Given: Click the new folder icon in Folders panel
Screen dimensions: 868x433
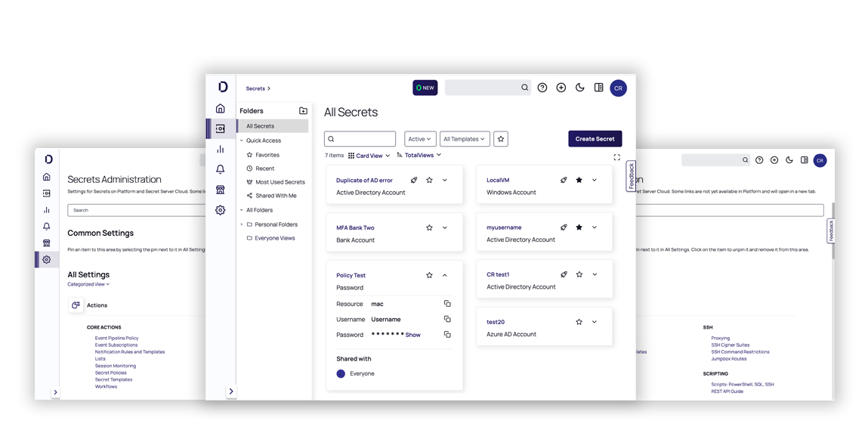Looking at the screenshot, I should pos(303,111).
